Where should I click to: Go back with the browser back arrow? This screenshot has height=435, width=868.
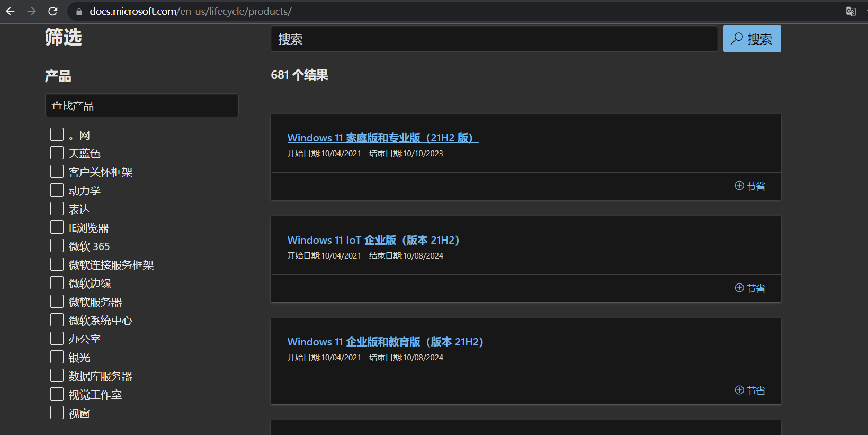click(x=11, y=11)
